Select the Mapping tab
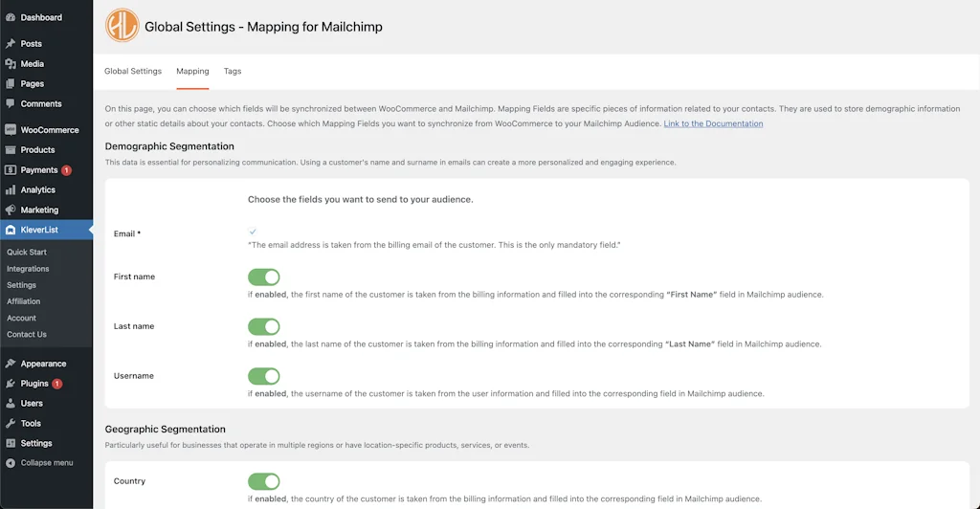 [192, 71]
